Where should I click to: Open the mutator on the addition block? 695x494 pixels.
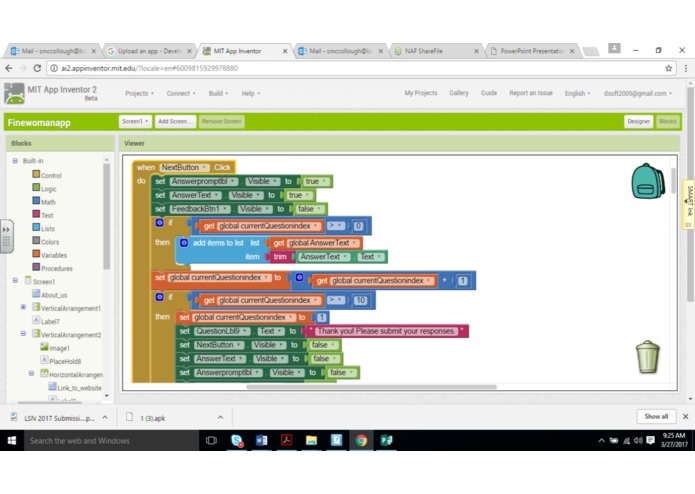click(x=300, y=277)
